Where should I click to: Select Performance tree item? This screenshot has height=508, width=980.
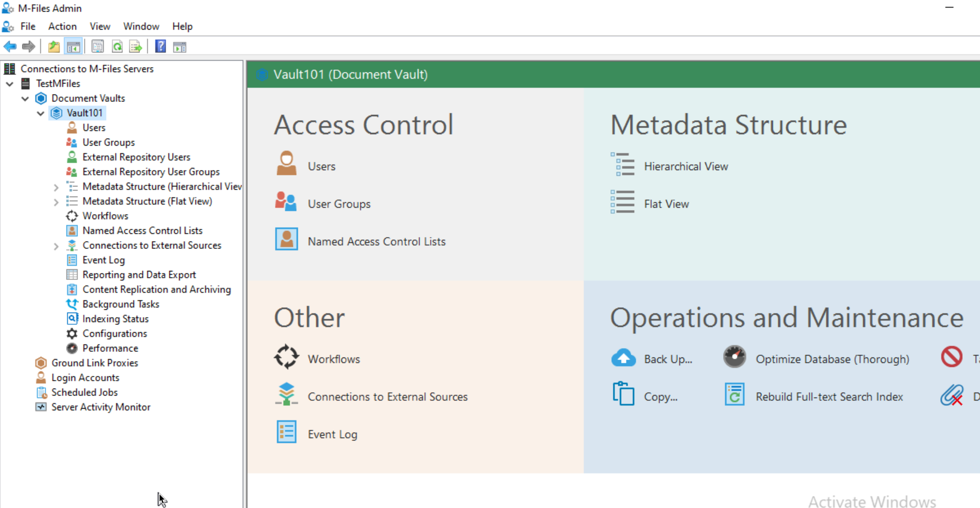click(x=110, y=348)
